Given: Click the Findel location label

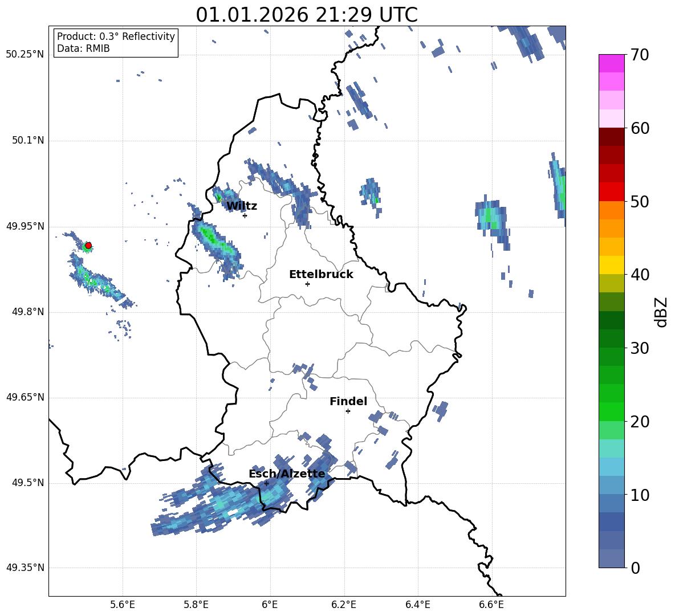Looking at the screenshot, I should coord(348,401).
